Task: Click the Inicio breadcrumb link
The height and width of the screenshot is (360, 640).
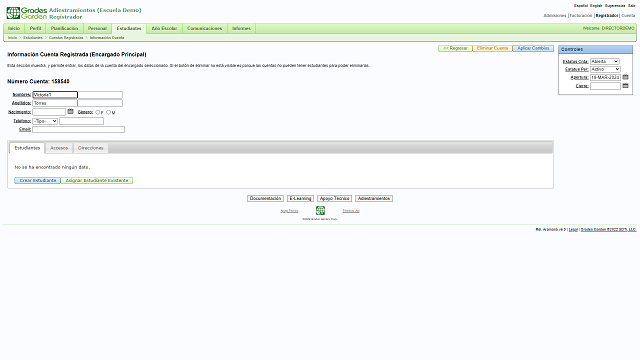Action: [x=13, y=38]
